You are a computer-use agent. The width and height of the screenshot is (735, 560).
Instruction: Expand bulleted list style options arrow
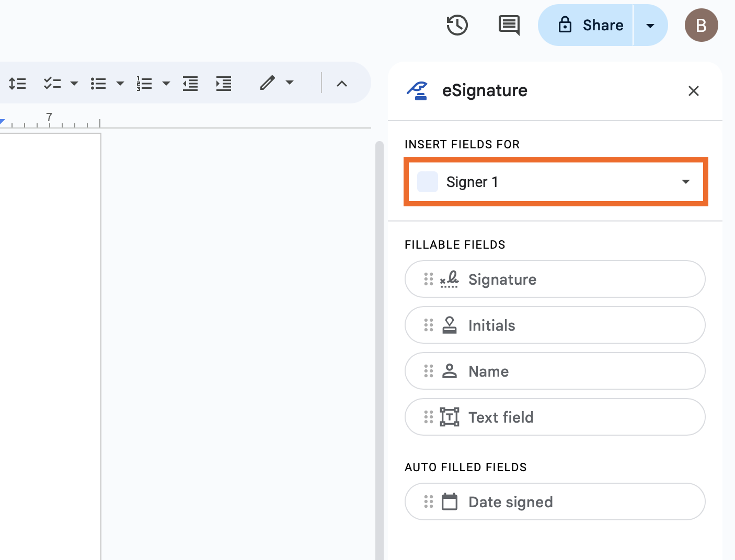coord(120,84)
